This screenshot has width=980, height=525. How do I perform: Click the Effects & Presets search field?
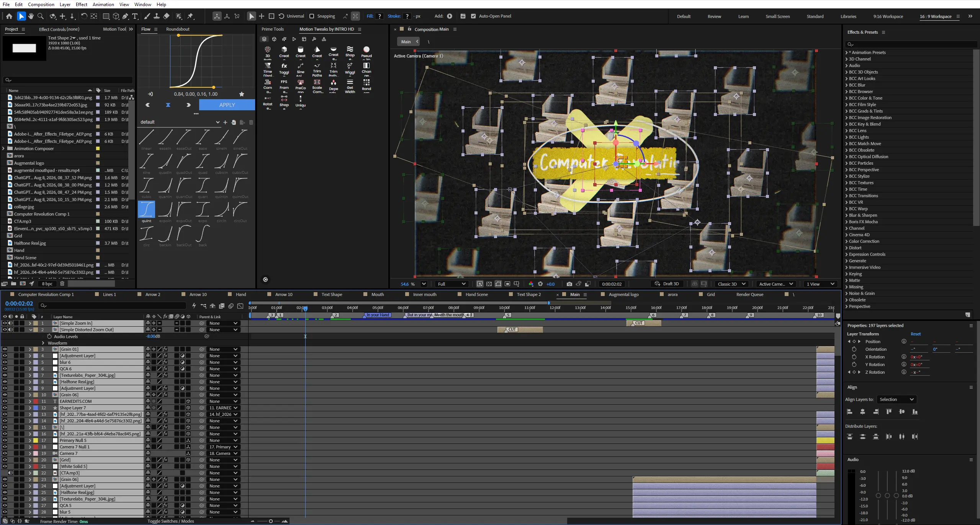911,44
